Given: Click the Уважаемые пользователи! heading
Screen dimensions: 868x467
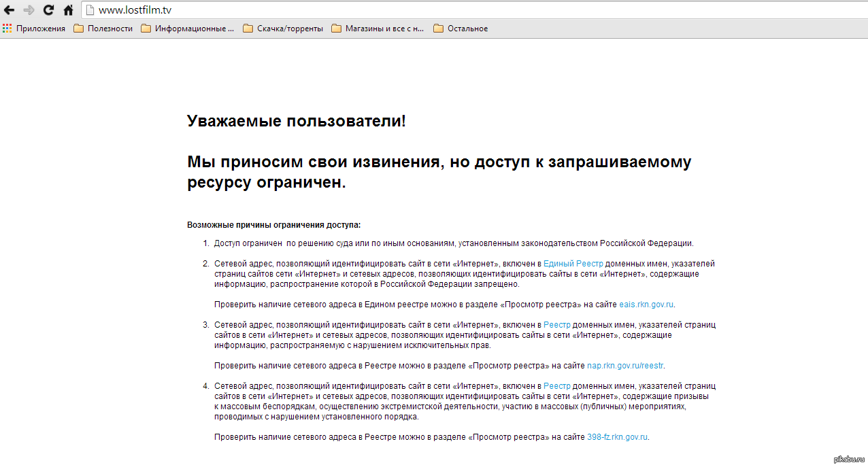Looking at the screenshot, I should pyautogui.click(x=296, y=122).
